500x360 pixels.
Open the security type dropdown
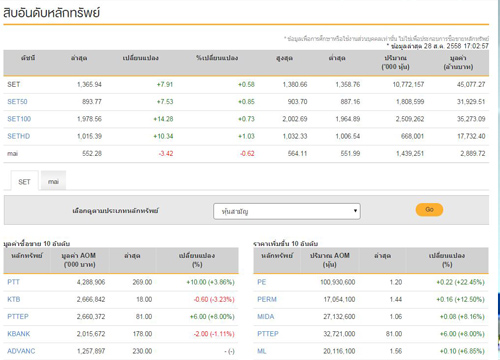click(x=287, y=211)
